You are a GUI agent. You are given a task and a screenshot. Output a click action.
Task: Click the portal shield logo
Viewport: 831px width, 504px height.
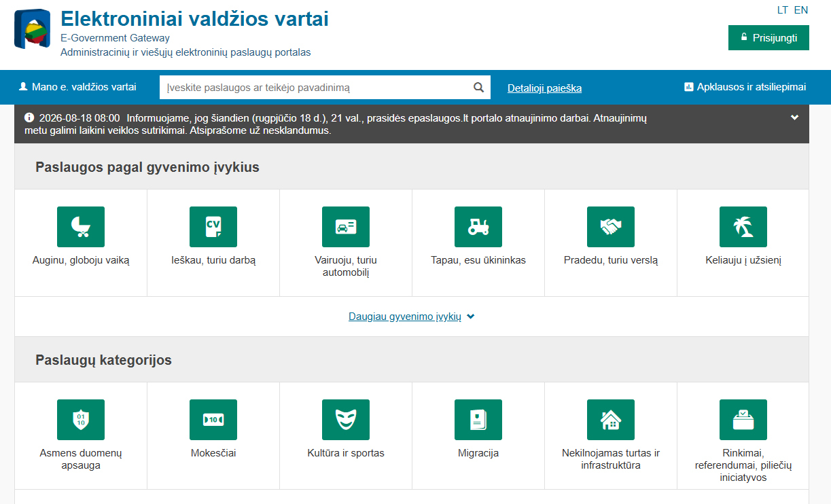[x=32, y=29]
